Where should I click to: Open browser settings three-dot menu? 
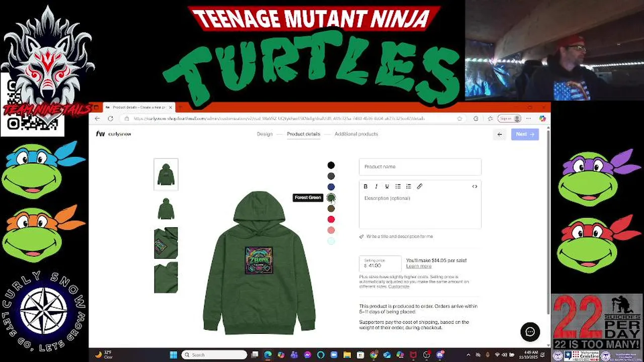pos(528,119)
